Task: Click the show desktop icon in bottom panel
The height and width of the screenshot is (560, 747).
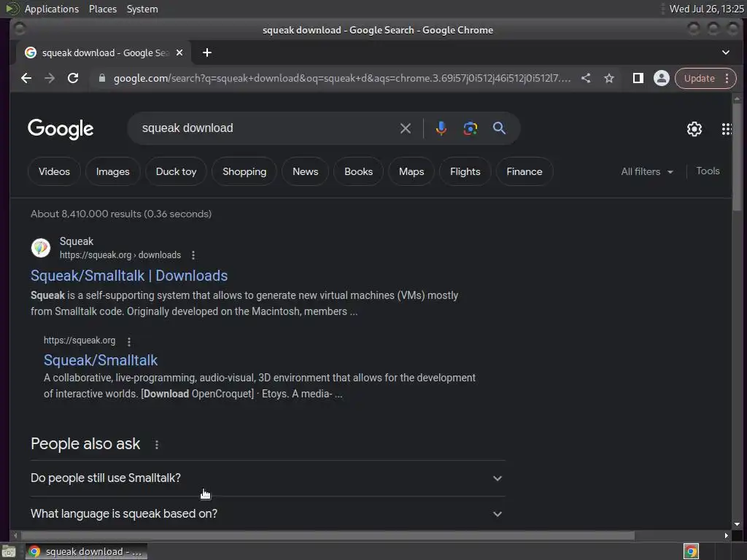Action: [x=9, y=552]
